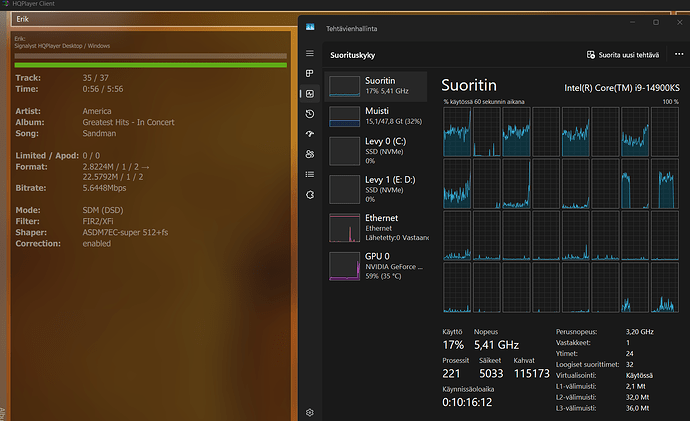The image size is (690, 421).
Task: Select Levy 0 (C:) disk entry
Action: coord(376,151)
